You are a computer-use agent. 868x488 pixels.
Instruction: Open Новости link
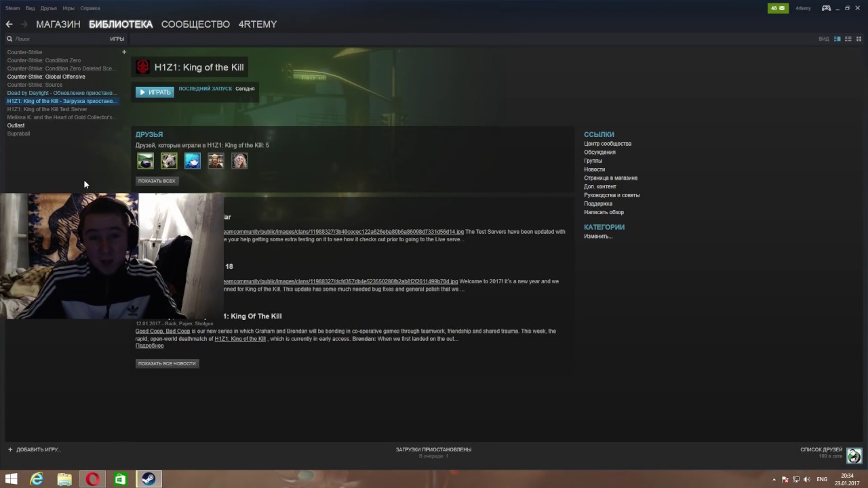tap(594, 169)
